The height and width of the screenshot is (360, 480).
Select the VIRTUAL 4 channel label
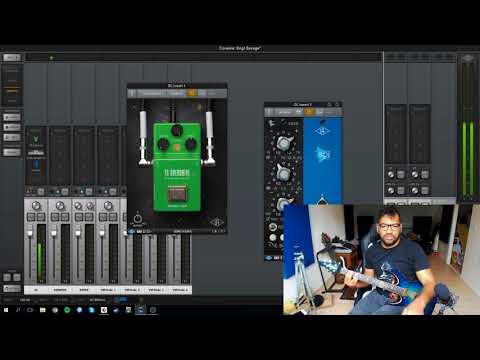point(180,290)
